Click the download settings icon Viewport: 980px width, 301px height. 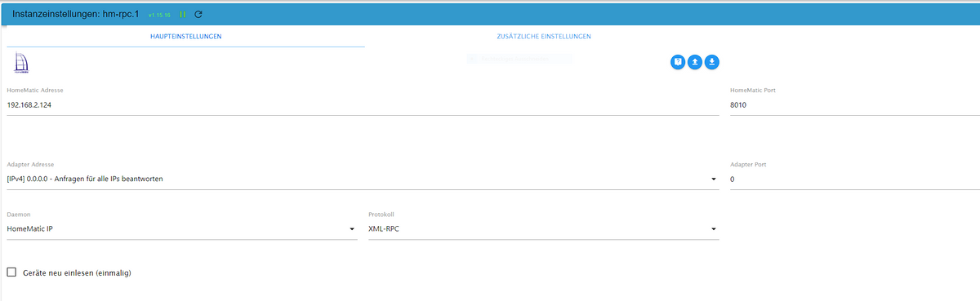712,62
